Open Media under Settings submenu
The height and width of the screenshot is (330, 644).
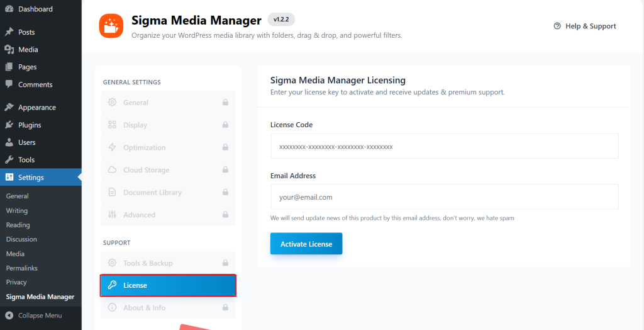point(15,254)
